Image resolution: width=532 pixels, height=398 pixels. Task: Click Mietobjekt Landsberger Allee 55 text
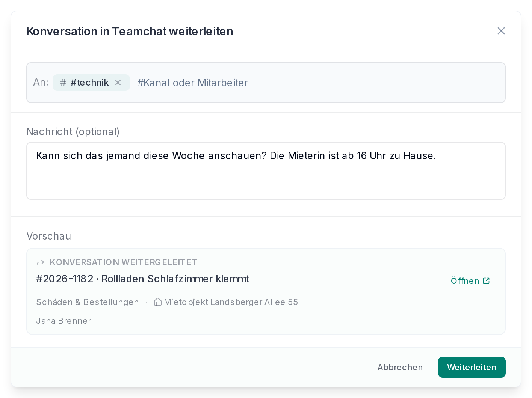click(x=231, y=302)
